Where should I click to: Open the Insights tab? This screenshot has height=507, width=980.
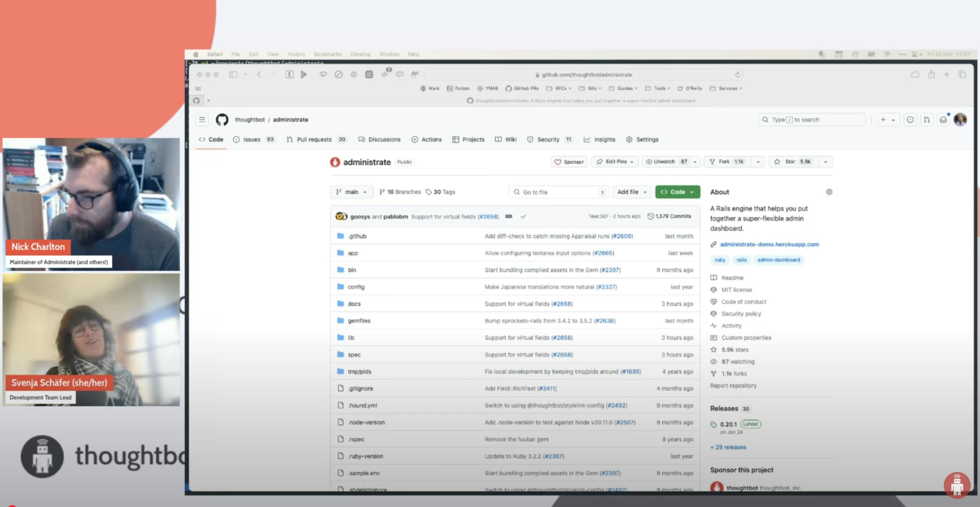click(600, 139)
